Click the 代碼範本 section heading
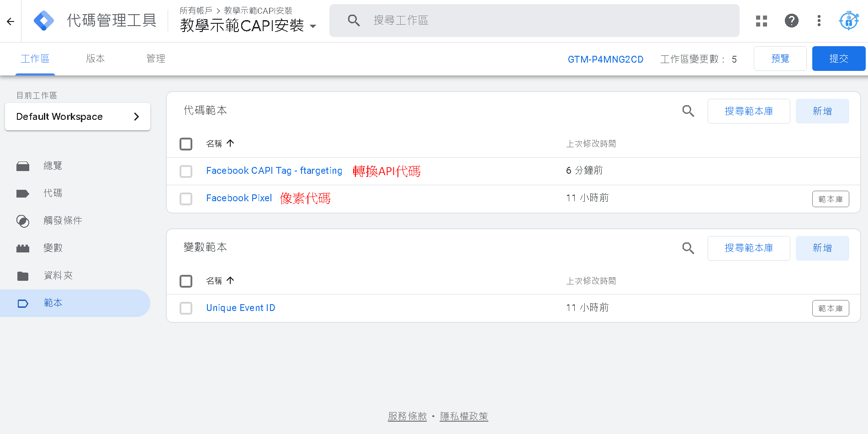 pos(206,110)
